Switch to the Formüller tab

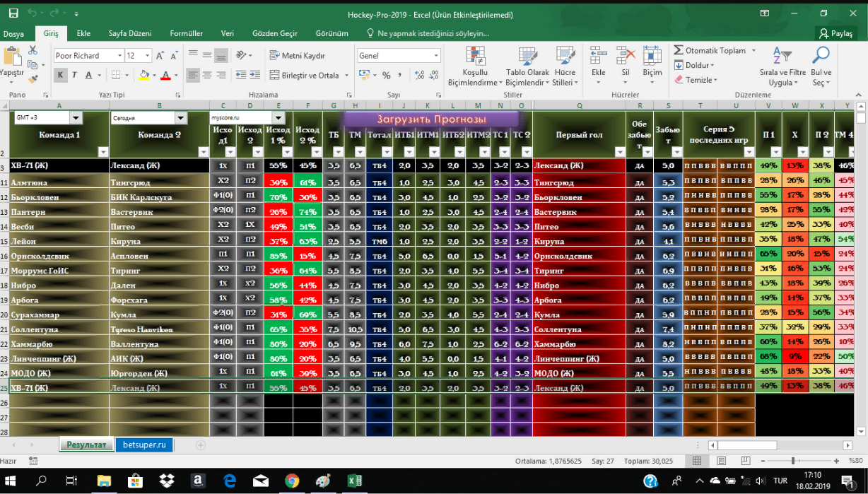coord(187,33)
